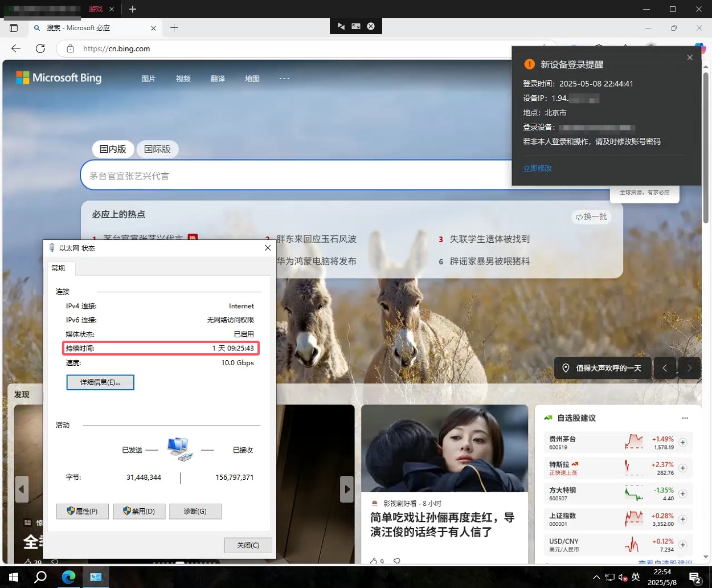Click the orange warning icon in login alert

point(530,64)
